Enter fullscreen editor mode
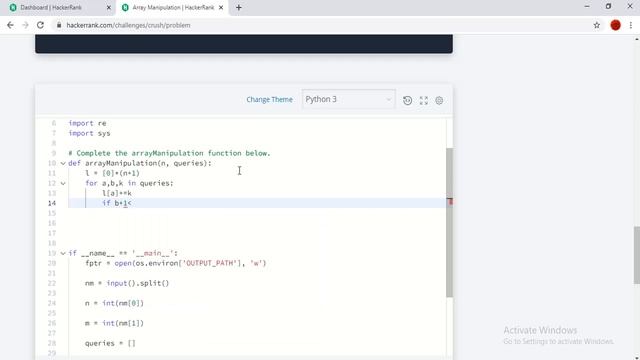 coord(424,100)
